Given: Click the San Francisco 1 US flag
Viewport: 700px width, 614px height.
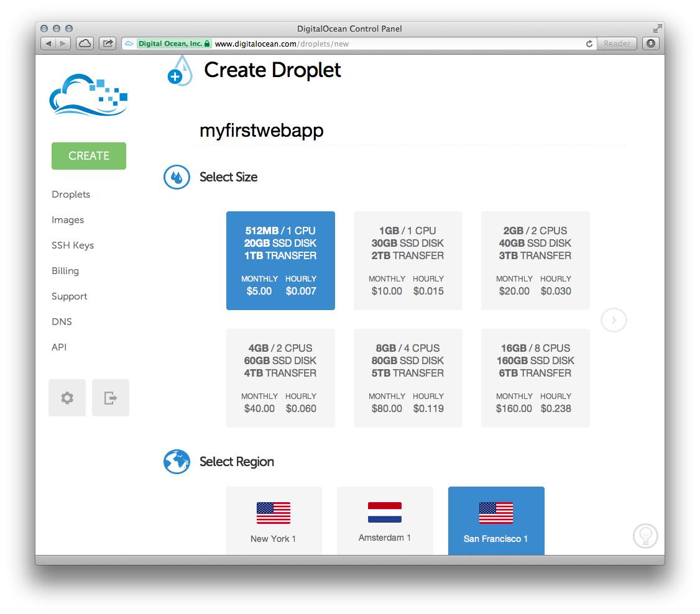Looking at the screenshot, I should click(x=496, y=513).
